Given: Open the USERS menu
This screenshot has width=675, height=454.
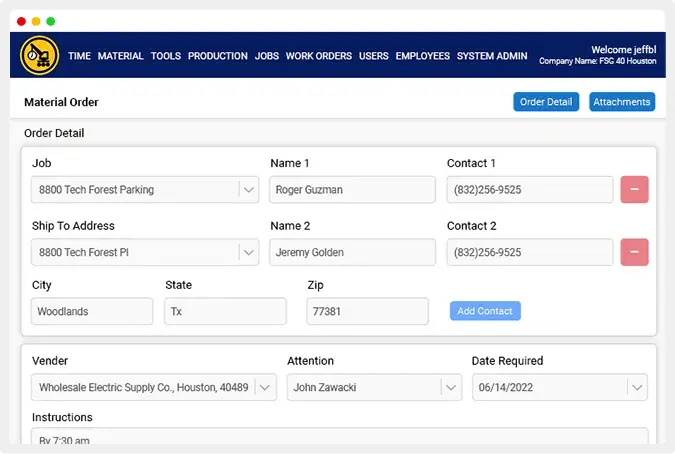Looking at the screenshot, I should coord(374,56).
